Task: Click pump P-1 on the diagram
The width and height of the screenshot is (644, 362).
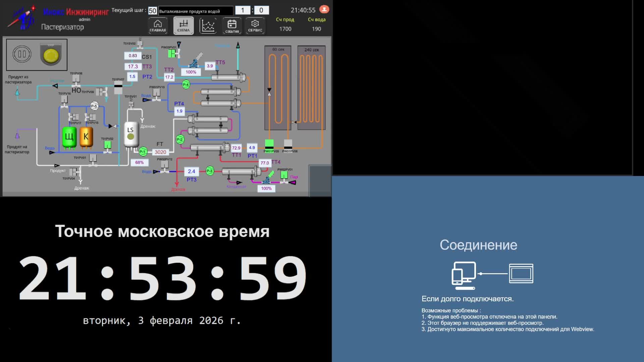Action: point(143,152)
